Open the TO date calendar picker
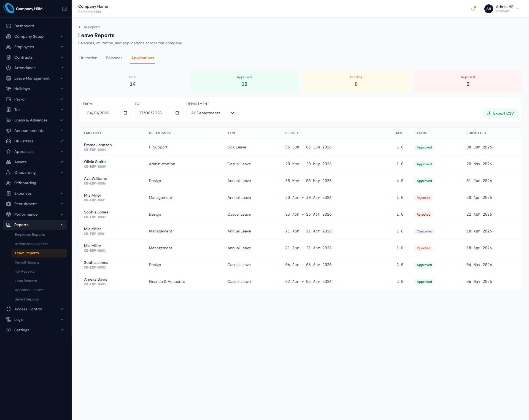Viewport: 529px width, 420px height. pyautogui.click(x=177, y=113)
